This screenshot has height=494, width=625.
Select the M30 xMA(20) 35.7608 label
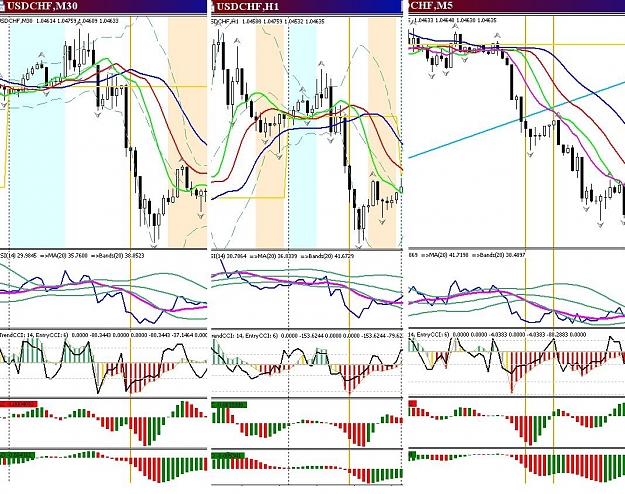click(x=63, y=256)
